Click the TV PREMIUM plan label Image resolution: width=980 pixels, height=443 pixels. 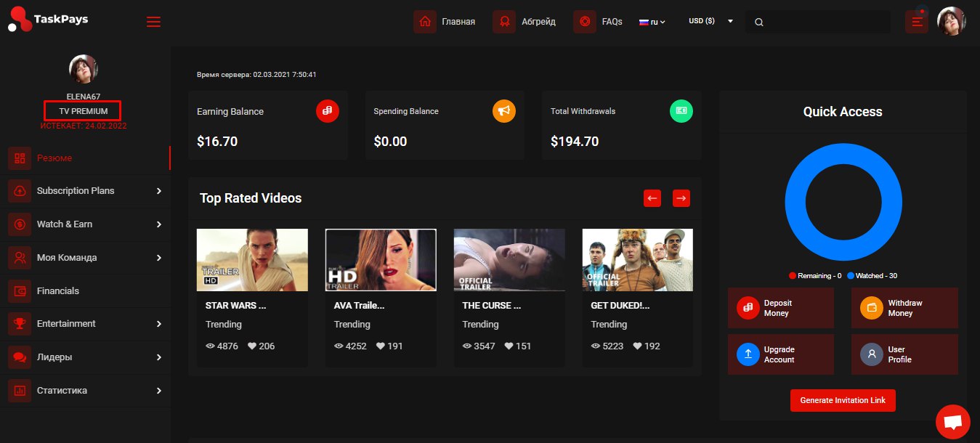pos(84,111)
